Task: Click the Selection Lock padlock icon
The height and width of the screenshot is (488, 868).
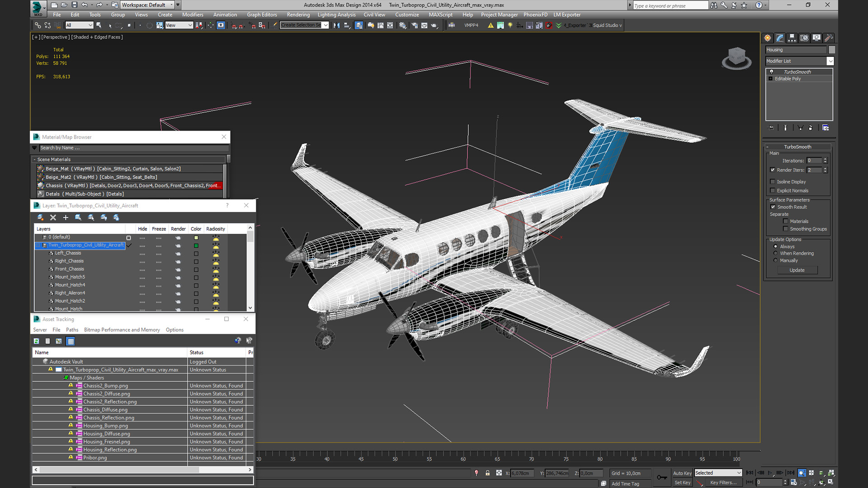Action: pyautogui.click(x=487, y=473)
